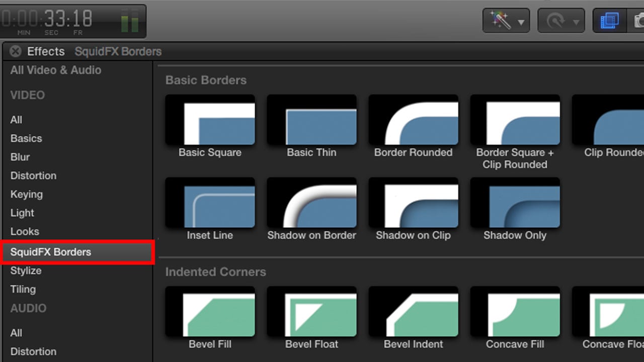Open the photos browser camera icon
This screenshot has height=362, width=644.
(635, 21)
